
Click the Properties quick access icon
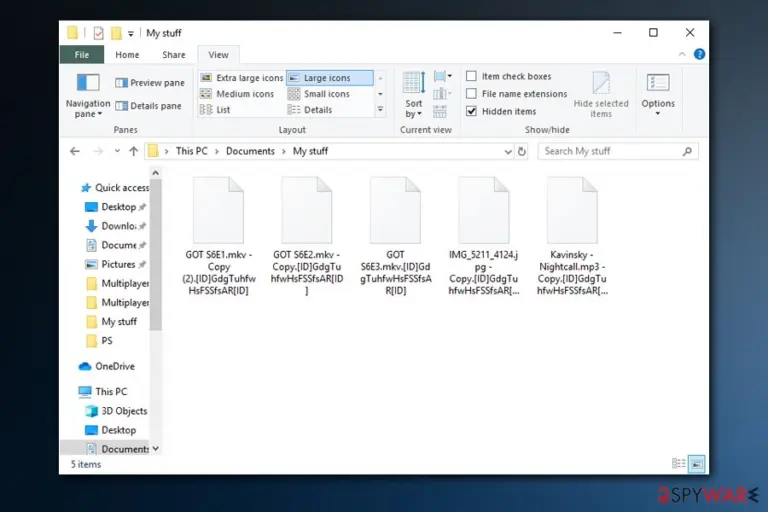[x=98, y=33]
